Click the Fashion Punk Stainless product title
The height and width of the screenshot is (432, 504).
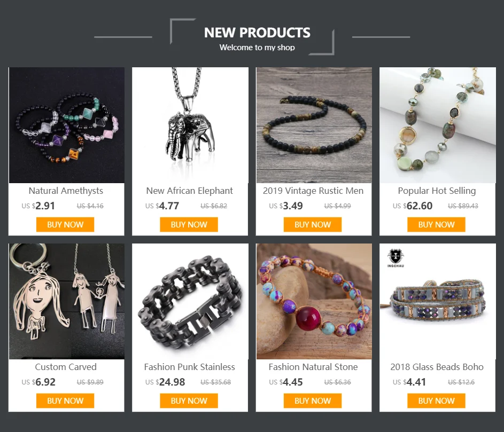point(189,367)
